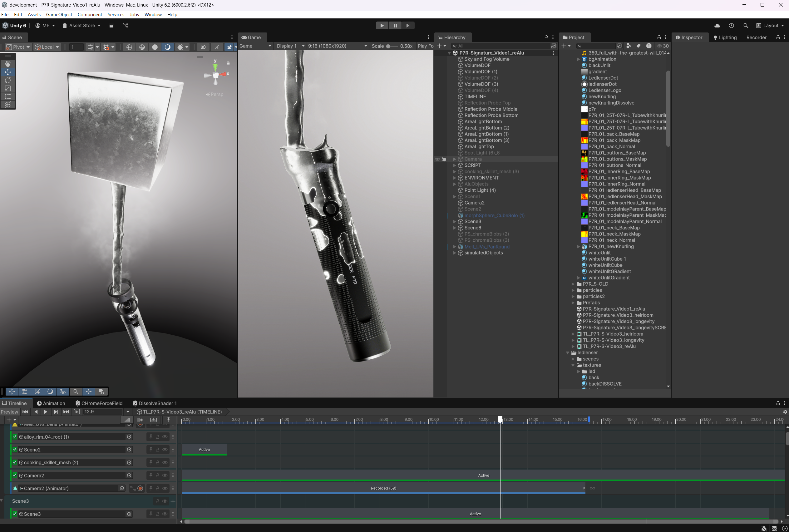Screen dimensions: 789x532
Task: Enable recording on Camera2 (Animator) track
Action: coord(140,488)
